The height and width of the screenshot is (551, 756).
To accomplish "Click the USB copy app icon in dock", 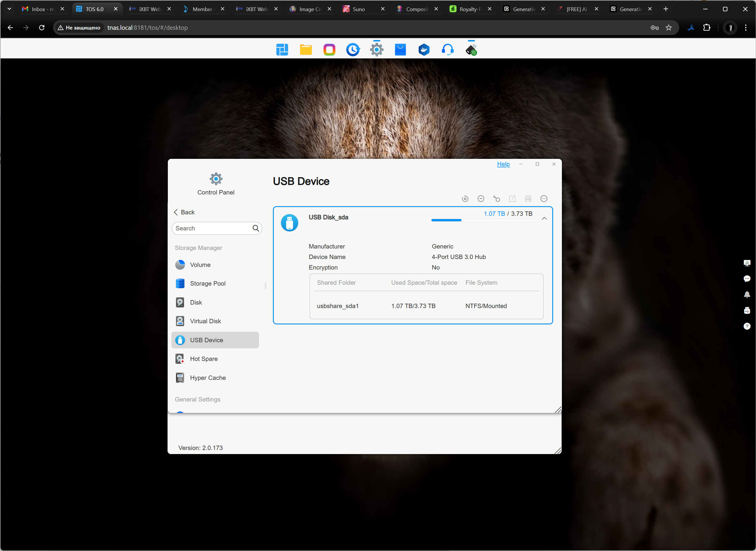I will 471,50.
